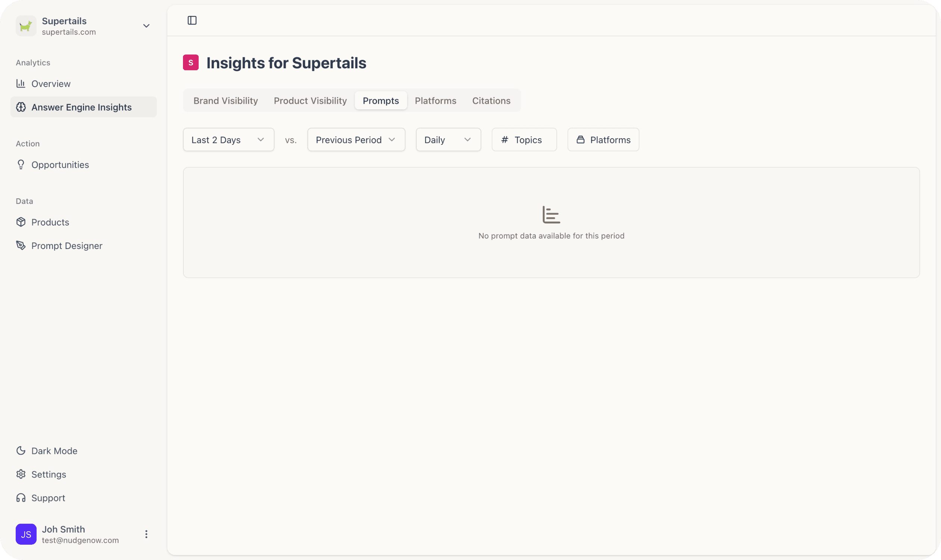Click the sidebar collapse panel icon

(x=192, y=21)
